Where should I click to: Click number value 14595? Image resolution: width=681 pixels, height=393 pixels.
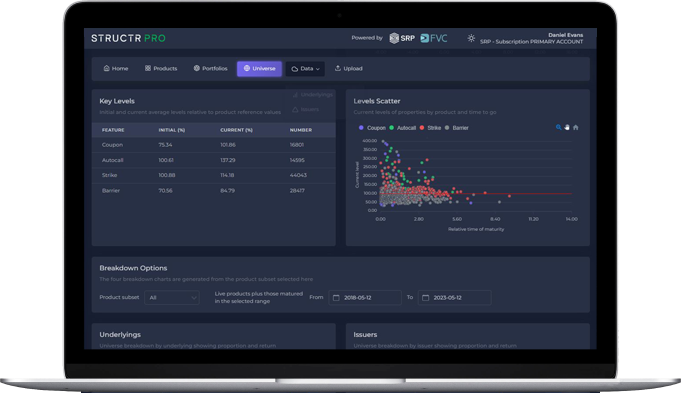[297, 160]
